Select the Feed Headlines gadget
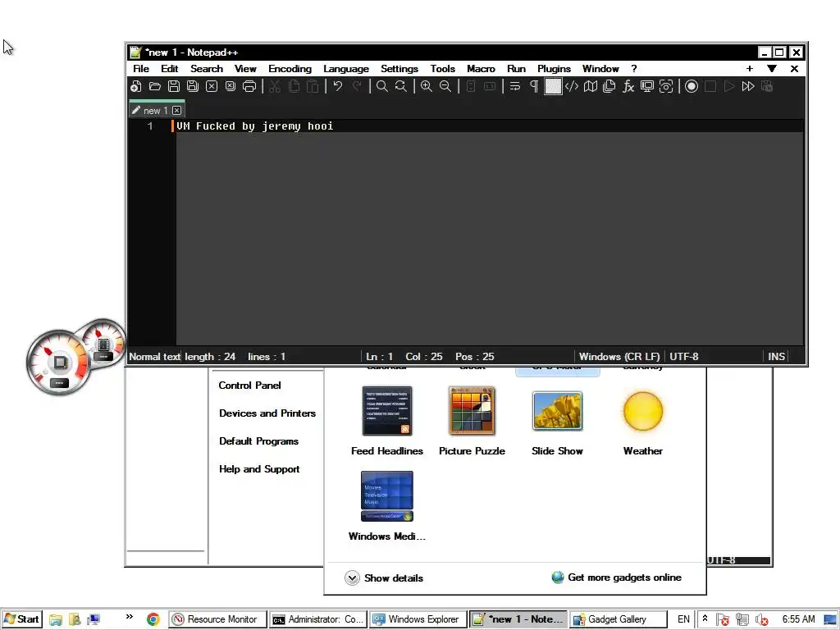Image resolution: width=840 pixels, height=630 pixels. click(387, 421)
